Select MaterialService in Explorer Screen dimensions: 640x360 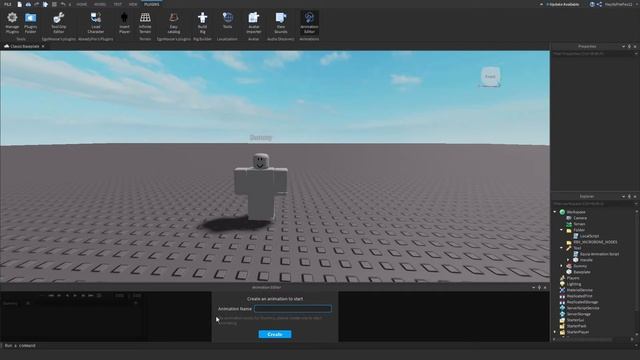[580, 290]
